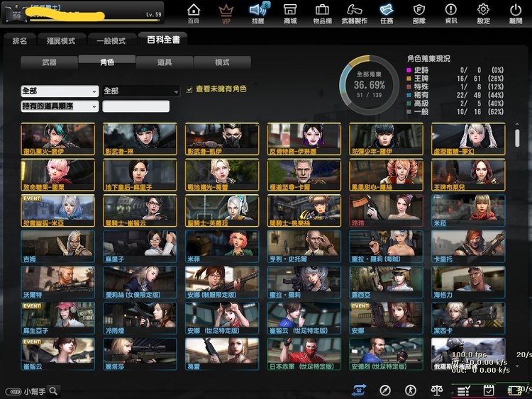Click the 全部蒐集 36.69% progress ring
The height and width of the screenshot is (399, 532).
coord(369,85)
